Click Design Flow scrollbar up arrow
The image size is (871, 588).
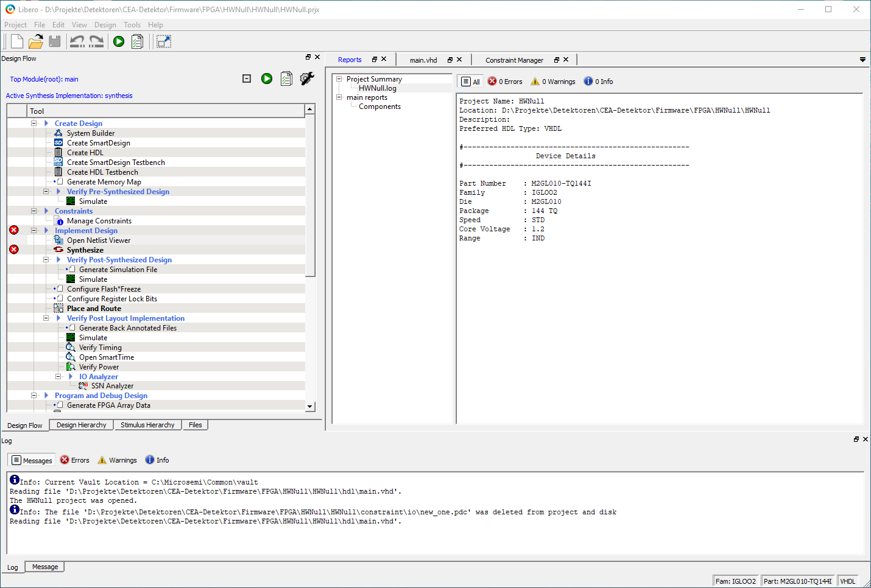(x=310, y=109)
